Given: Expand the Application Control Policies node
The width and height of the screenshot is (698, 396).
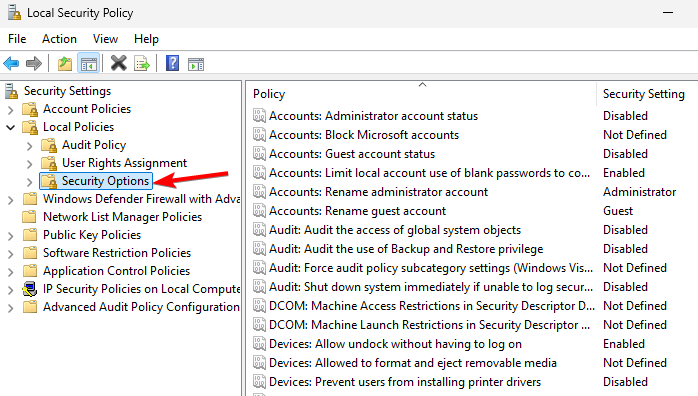Looking at the screenshot, I should (x=11, y=272).
